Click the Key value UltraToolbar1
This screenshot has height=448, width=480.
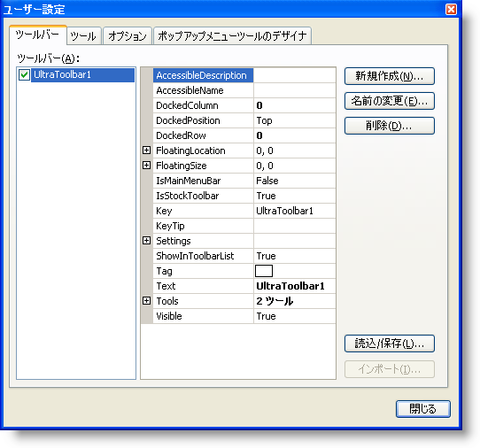coord(295,211)
